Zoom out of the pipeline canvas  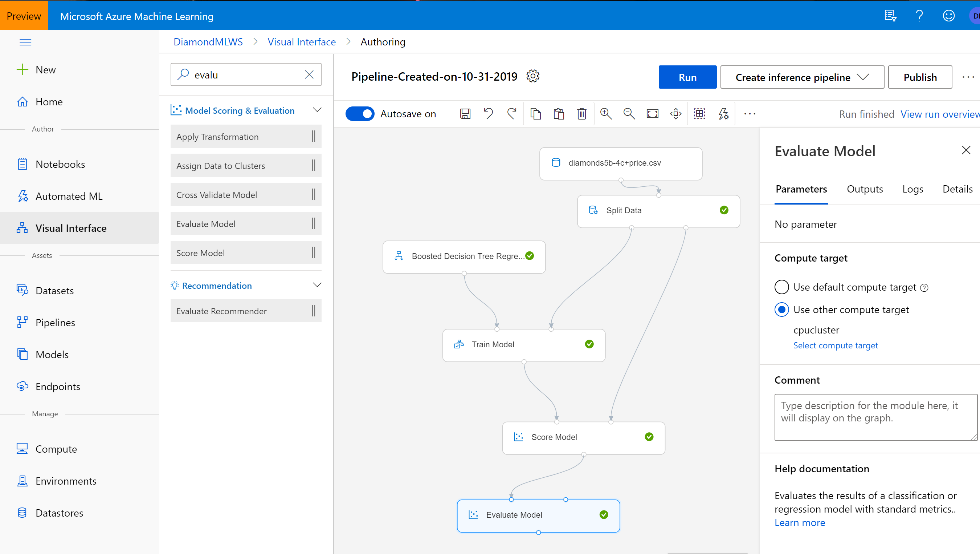pos(629,113)
